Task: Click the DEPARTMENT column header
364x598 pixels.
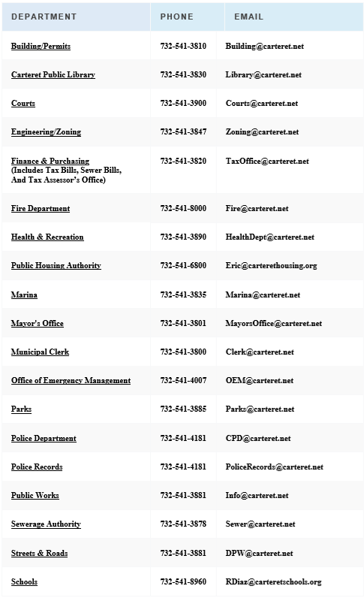Action: [44, 17]
